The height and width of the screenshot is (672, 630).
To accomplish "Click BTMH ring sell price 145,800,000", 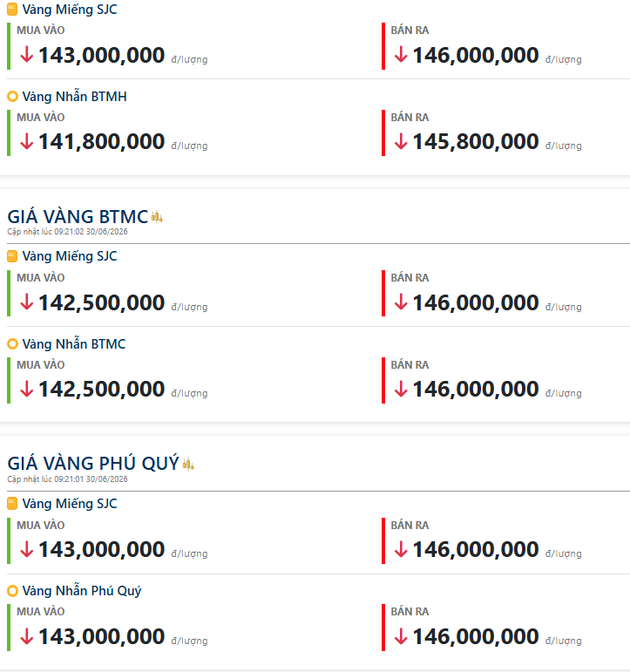I will click(x=475, y=142).
